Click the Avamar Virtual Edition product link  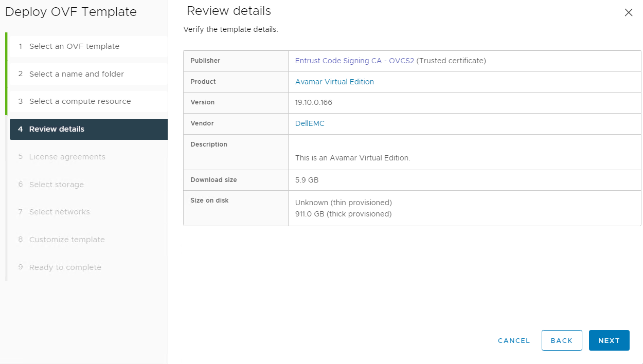pos(334,82)
